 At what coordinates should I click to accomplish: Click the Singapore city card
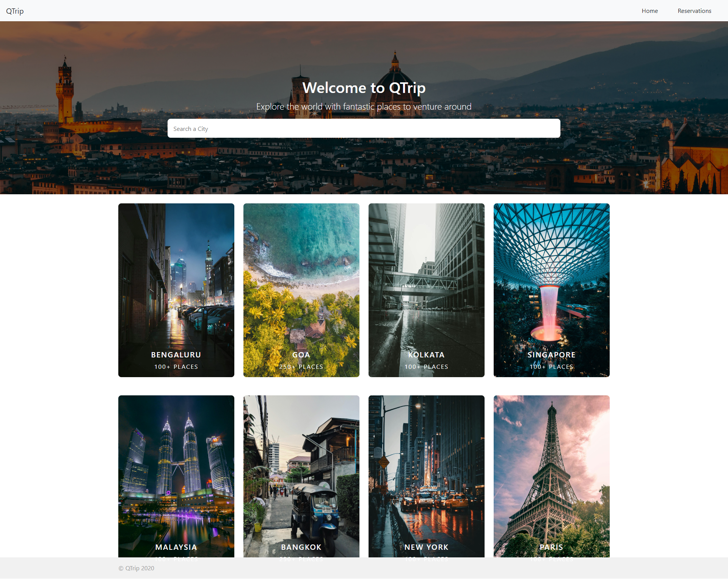[x=551, y=290]
